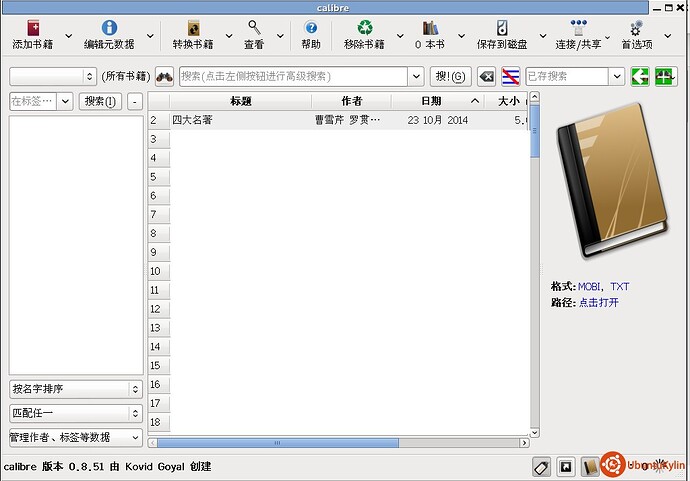
Task: Sort by the Date (日期) column header
Action: [x=438, y=101]
